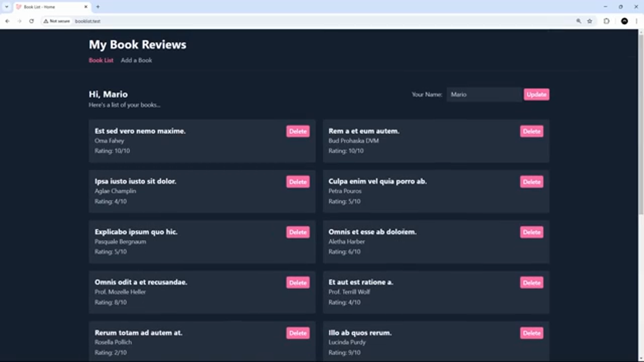Close the Book List - Home tab
The width and height of the screenshot is (644, 362).
[x=86, y=7]
